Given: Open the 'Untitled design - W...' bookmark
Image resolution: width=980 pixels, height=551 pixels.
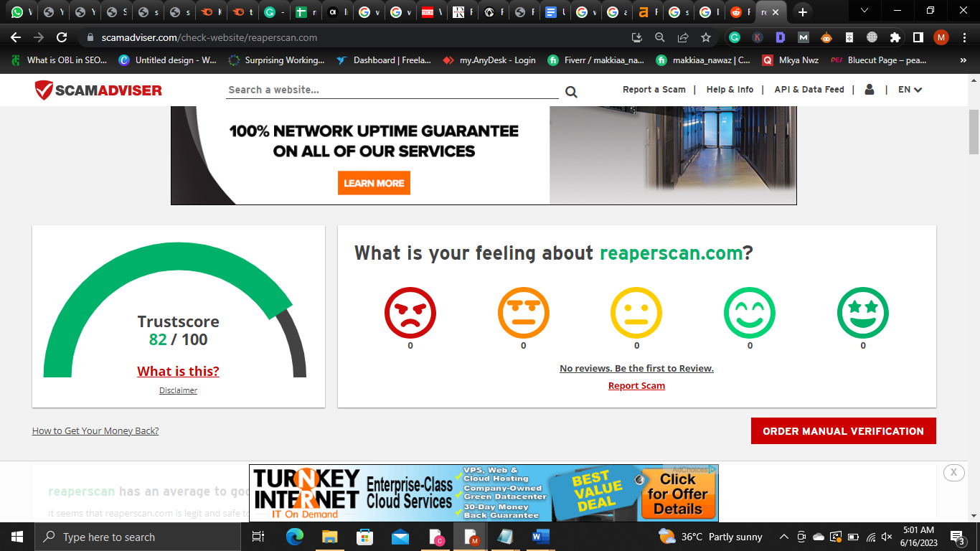Looking at the screenshot, I should click(168, 60).
